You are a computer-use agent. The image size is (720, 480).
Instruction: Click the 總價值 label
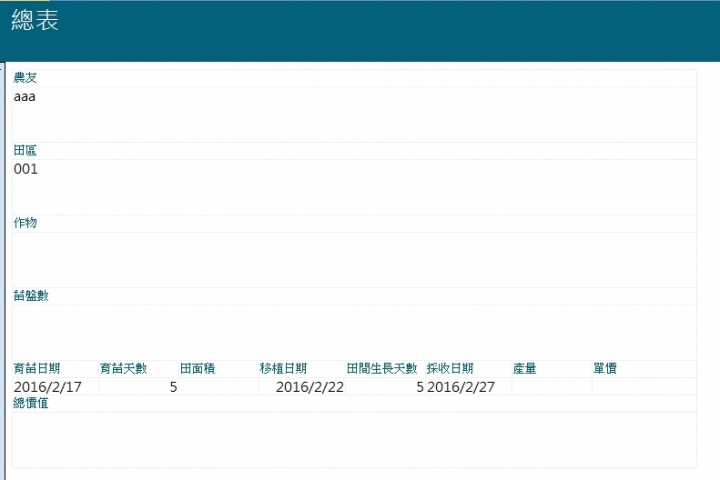(x=31, y=403)
